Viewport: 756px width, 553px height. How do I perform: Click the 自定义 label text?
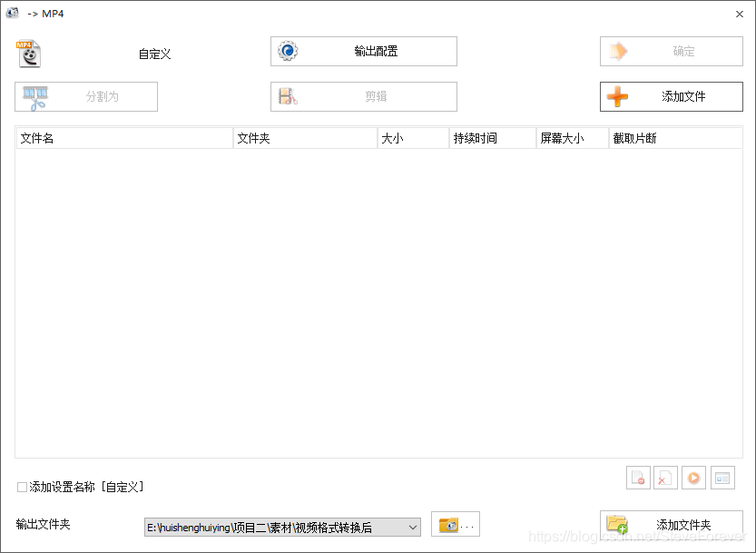point(152,54)
